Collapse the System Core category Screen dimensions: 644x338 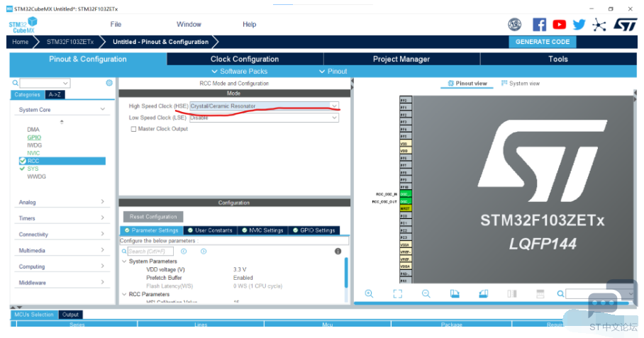pos(103,109)
